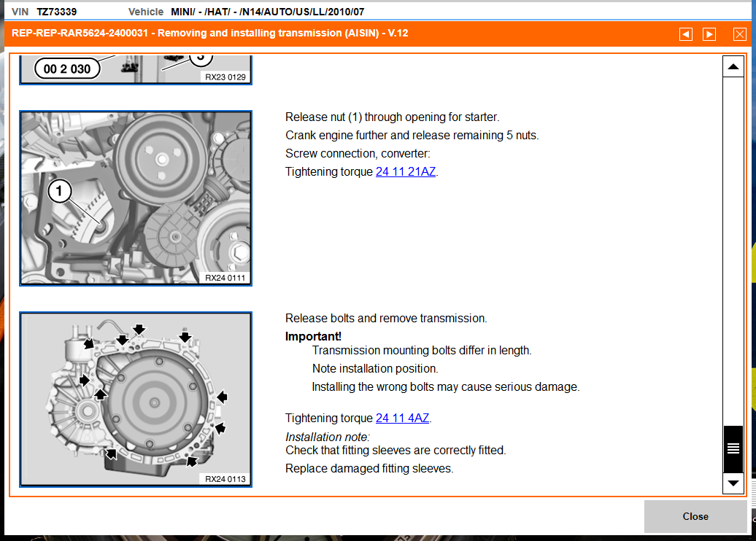This screenshot has height=541, width=756.
Task: Open the 24 11 4AZ torque specification link
Action: 402,418
